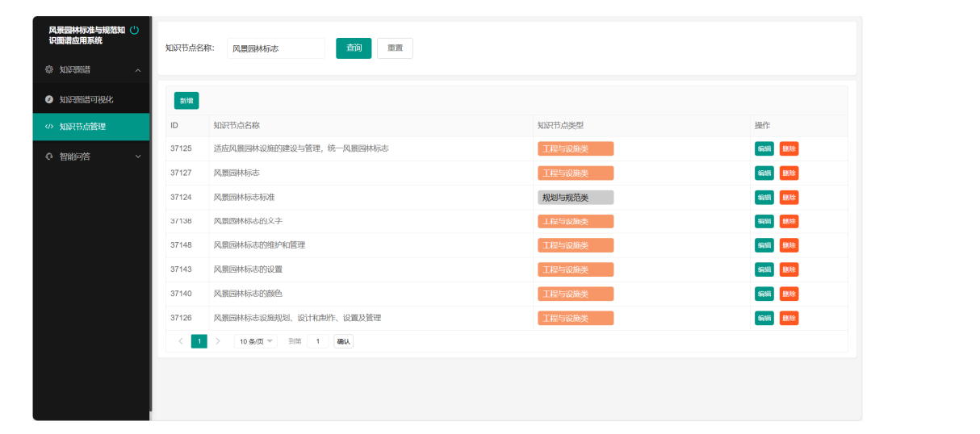Image resolution: width=980 pixels, height=434 pixels.
Task: Click the 查询 search button
Action: [x=354, y=48]
